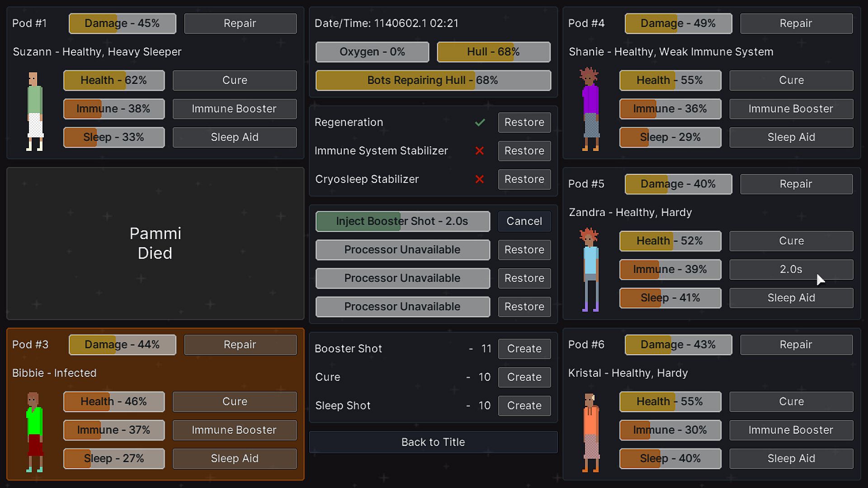Click Suzann's character sprite in Pod #1
868x488 pixels.
coord(34,111)
